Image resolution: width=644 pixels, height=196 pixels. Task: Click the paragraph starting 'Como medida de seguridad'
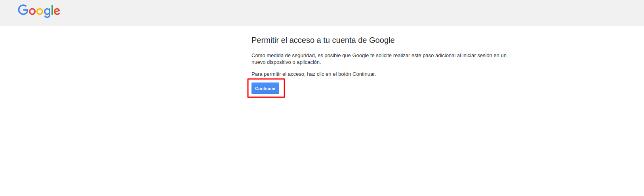pos(379,59)
